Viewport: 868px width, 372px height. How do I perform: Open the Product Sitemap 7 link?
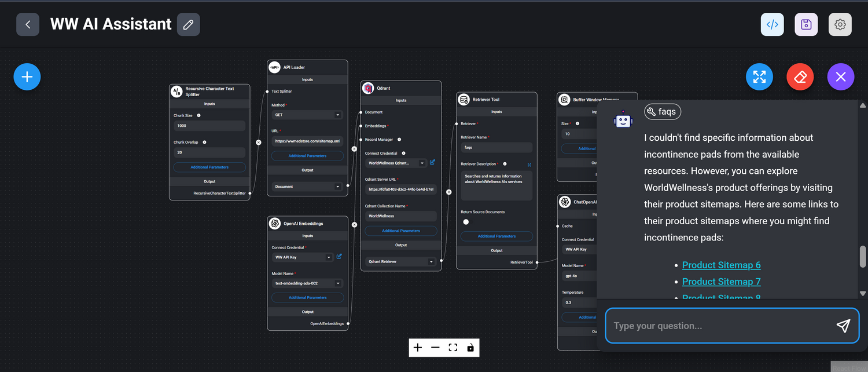pyautogui.click(x=721, y=282)
